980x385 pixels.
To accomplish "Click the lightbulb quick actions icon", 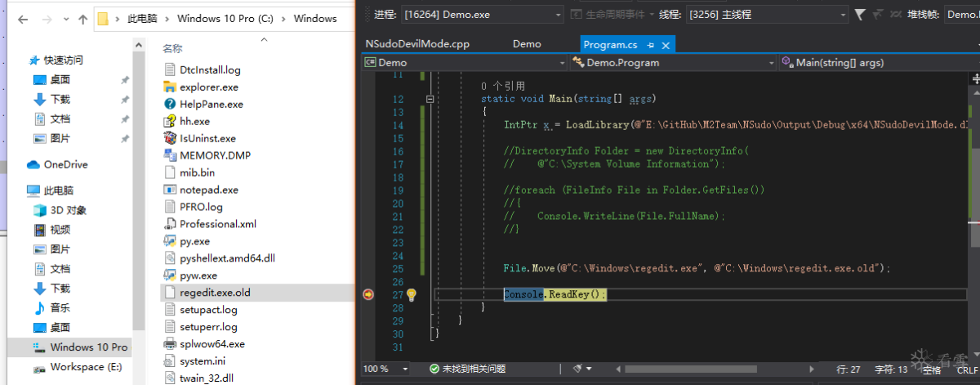I will tap(412, 294).
